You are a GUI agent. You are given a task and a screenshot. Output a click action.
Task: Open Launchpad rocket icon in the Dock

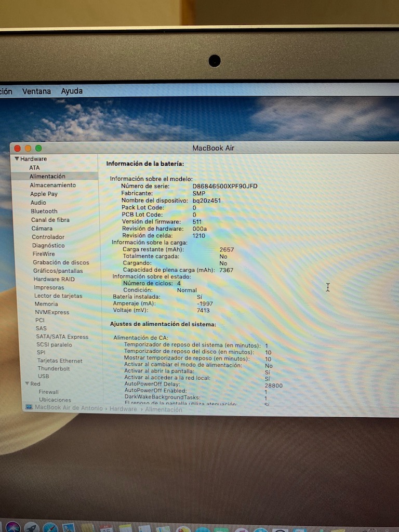click(x=32, y=527)
